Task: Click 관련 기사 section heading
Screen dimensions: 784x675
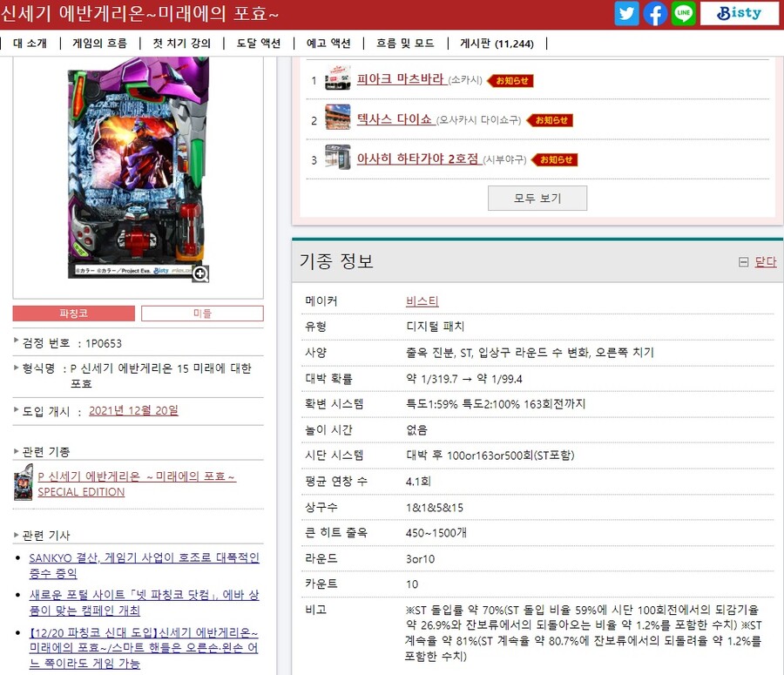Action: coord(46,536)
